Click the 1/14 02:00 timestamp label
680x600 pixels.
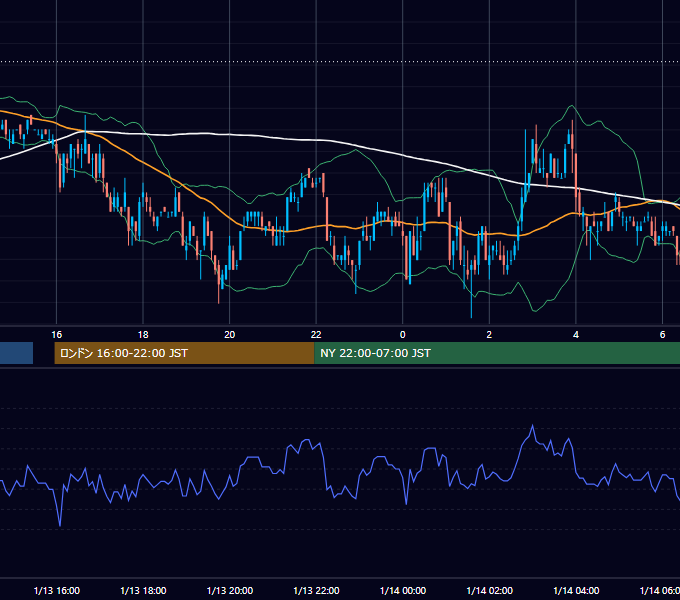(489, 590)
